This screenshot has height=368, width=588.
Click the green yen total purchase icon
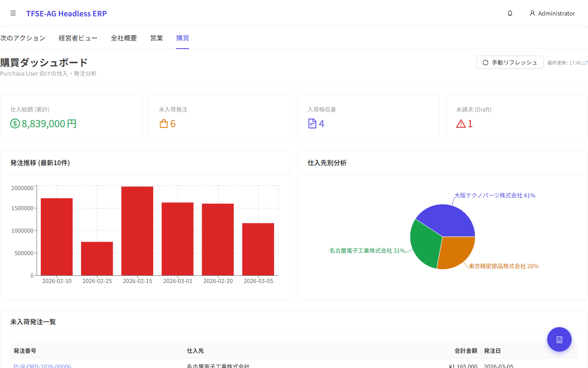15,123
